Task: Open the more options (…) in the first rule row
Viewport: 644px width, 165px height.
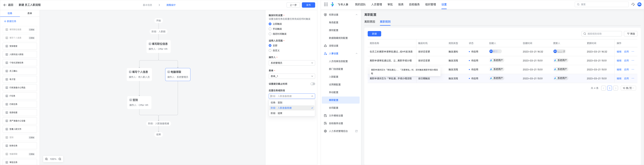Action: point(633,52)
